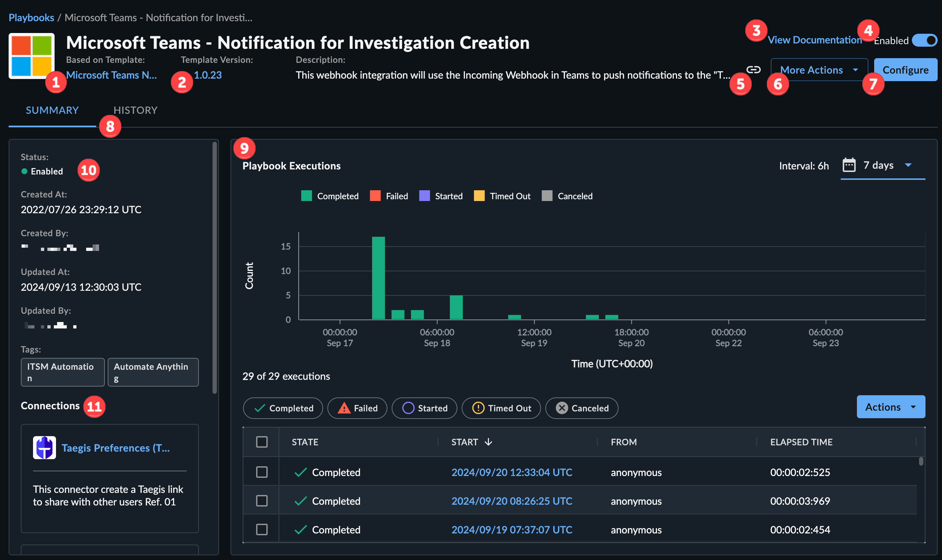Click the yellow exclamation icon in Timed Out filter
The height and width of the screenshot is (560, 942).
coord(478,408)
